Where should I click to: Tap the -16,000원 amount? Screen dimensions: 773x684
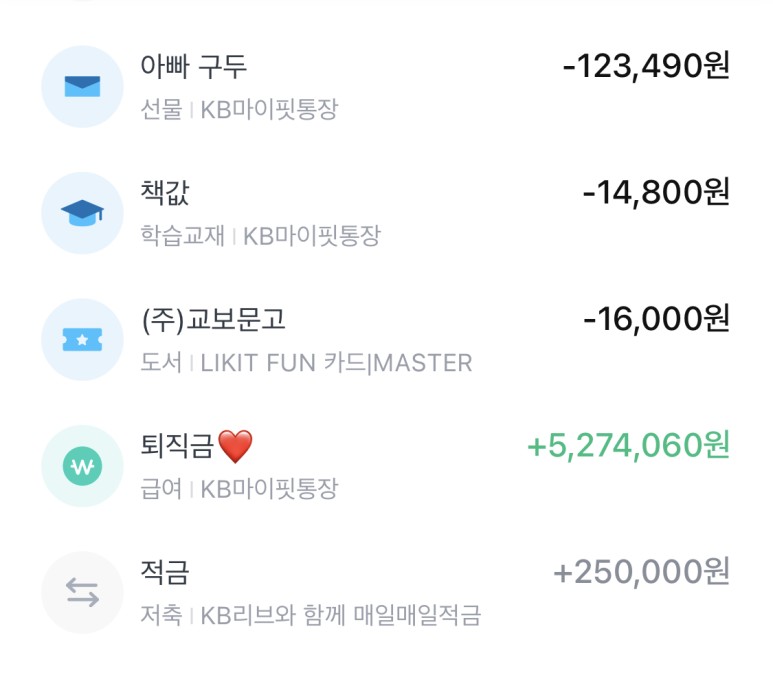point(656,320)
